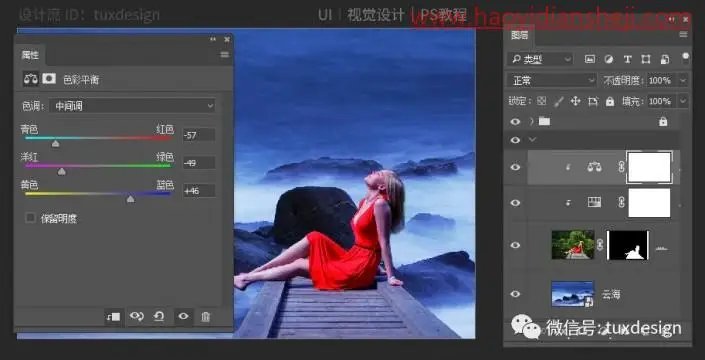The height and width of the screenshot is (360, 705).
Task: Open the 填充 slider dropdown arrow
Action: [683, 101]
